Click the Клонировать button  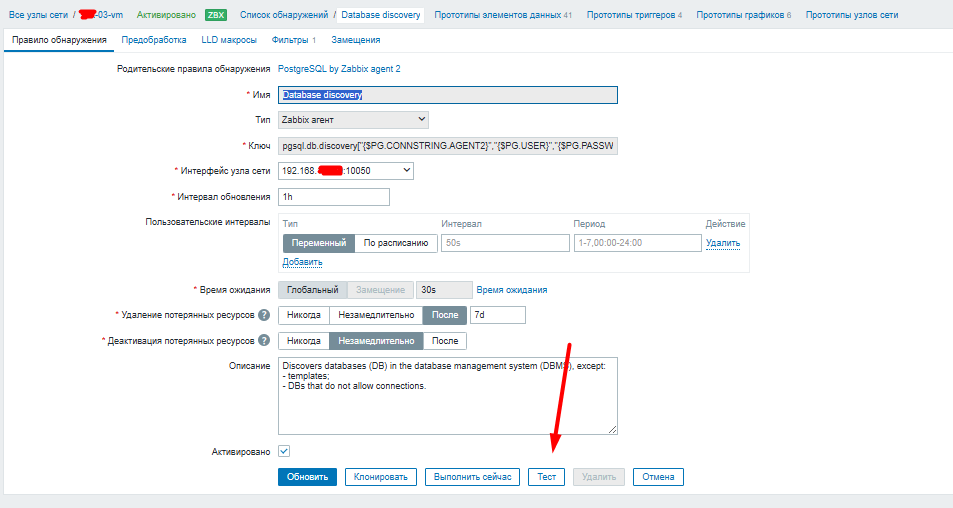[381, 476]
